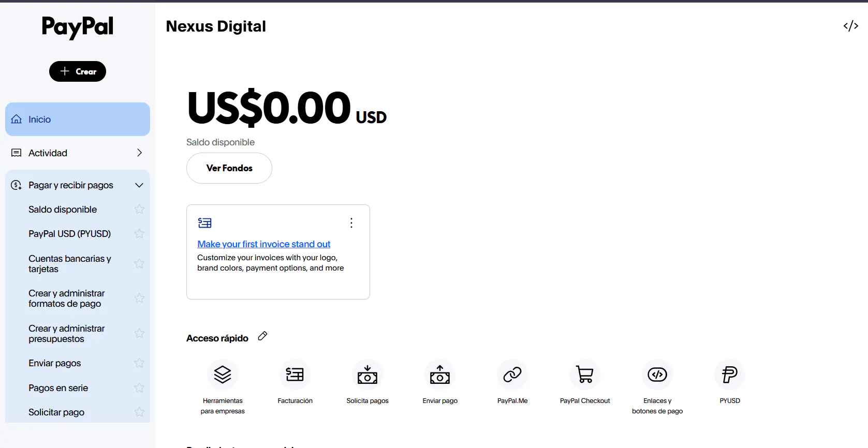Open Make your first invoice stand out link
The image size is (868, 448).
coord(263,244)
